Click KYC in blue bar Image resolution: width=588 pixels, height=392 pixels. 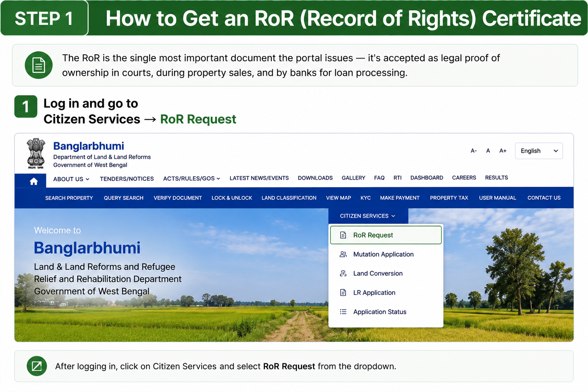pyautogui.click(x=366, y=198)
